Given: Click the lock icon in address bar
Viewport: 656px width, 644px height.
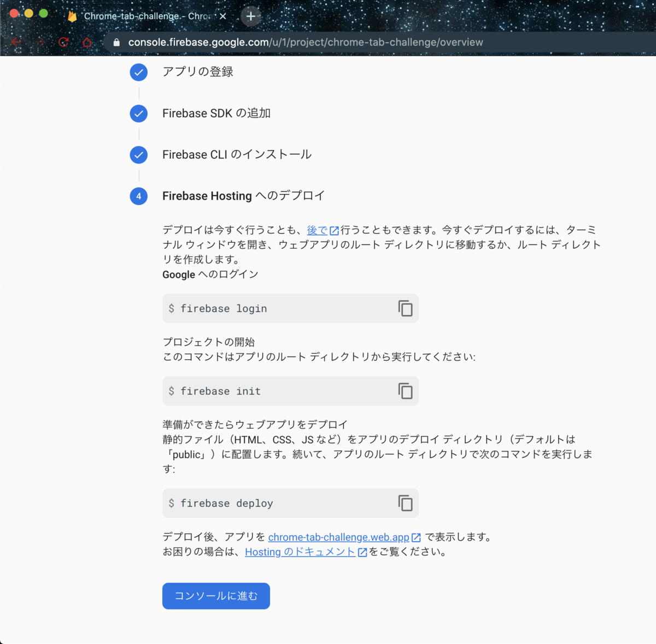Looking at the screenshot, I should pos(116,42).
